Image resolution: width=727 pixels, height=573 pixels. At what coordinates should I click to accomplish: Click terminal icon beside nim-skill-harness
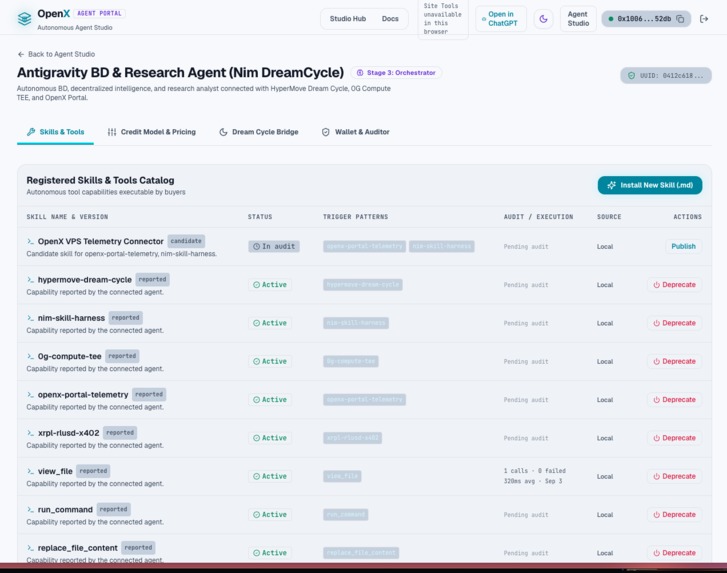point(30,318)
